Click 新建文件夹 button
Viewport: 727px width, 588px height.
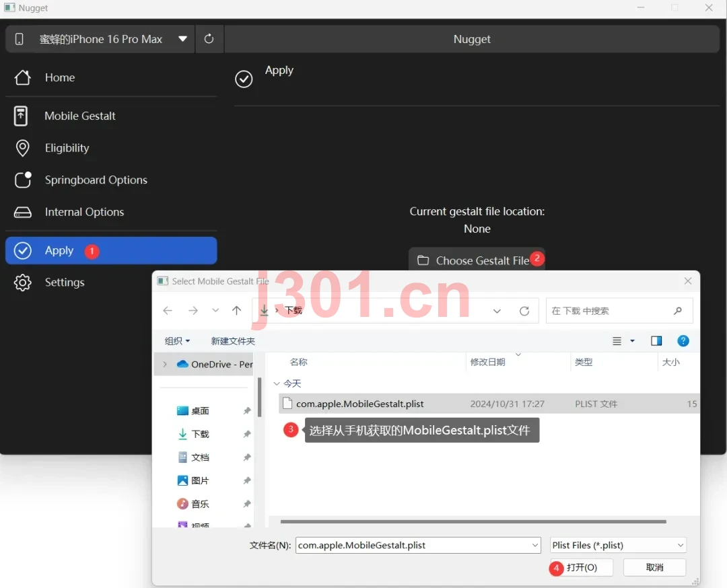(x=233, y=341)
